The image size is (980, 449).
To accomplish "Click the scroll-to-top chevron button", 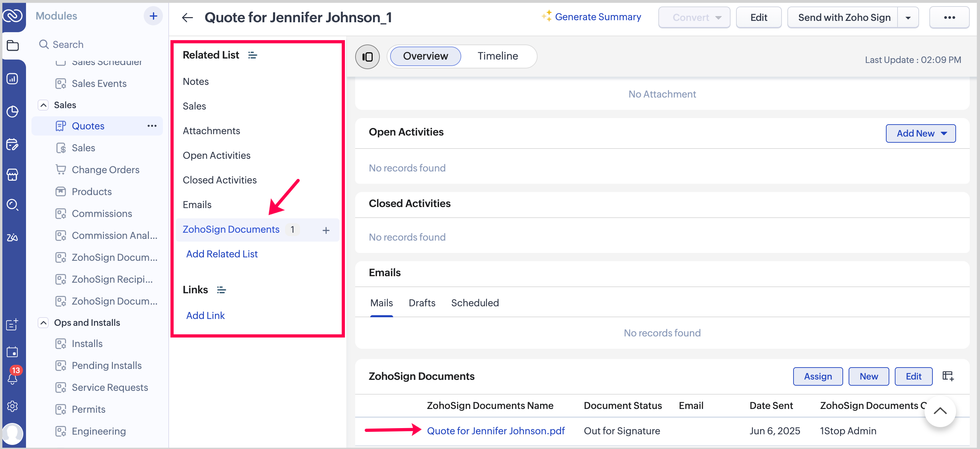I will (x=940, y=411).
